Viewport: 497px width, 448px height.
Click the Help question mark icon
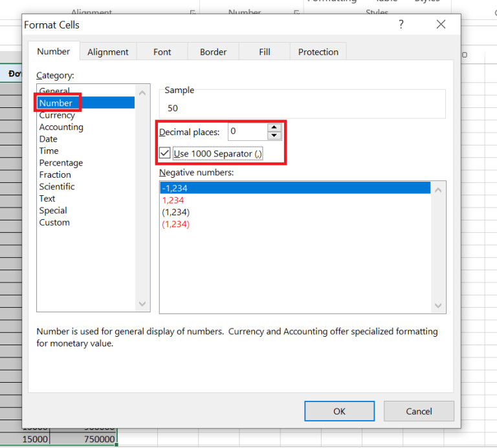pyautogui.click(x=401, y=25)
